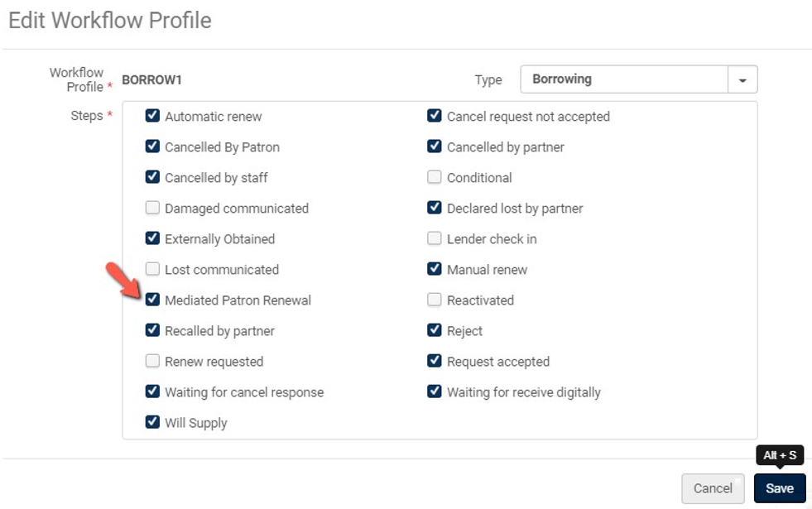
Task: Uncheck Declared lost by partner
Action: [434, 208]
